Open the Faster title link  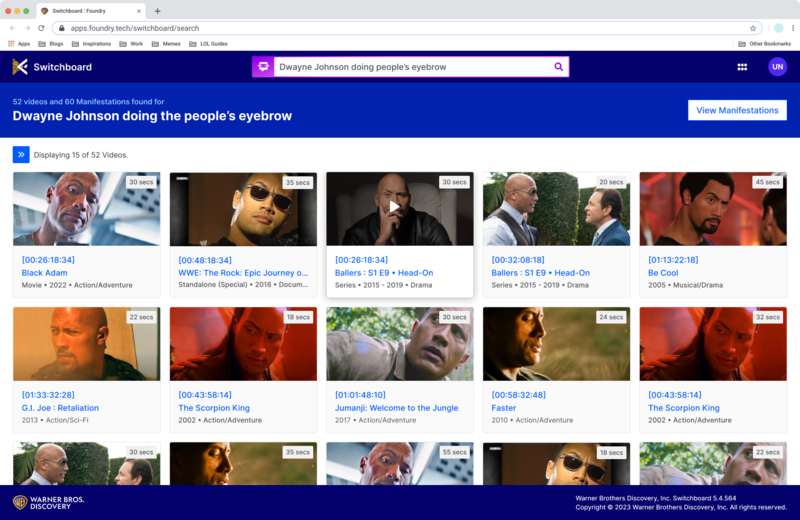point(504,408)
